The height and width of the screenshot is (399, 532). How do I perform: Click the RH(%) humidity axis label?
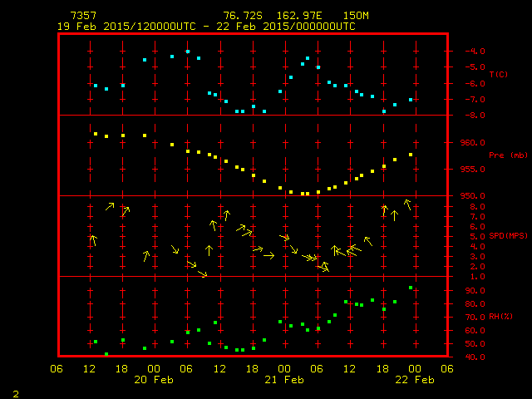coord(498,317)
